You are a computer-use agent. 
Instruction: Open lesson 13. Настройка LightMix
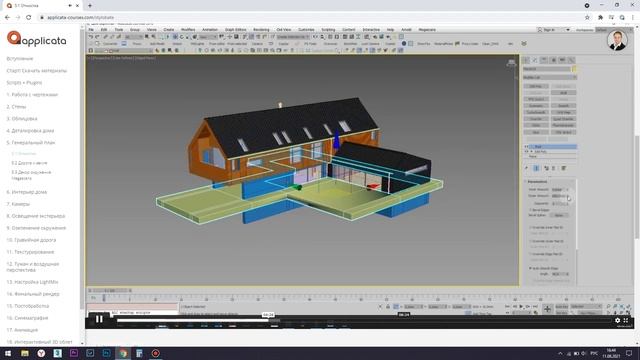(32, 282)
